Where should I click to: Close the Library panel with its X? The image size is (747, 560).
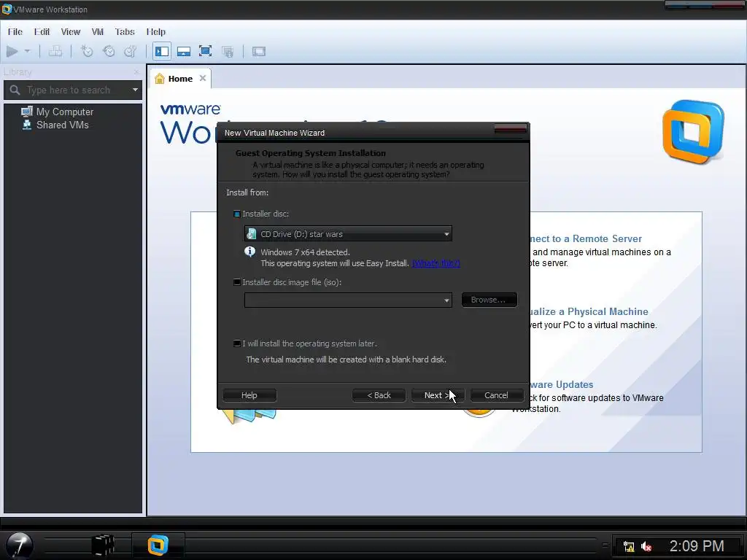tap(136, 72)
